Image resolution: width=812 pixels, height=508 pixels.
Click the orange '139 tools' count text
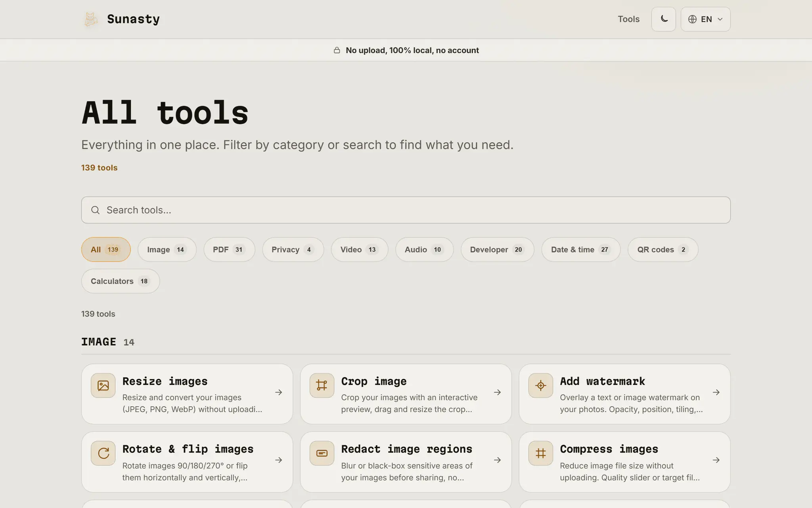(100, 167)
